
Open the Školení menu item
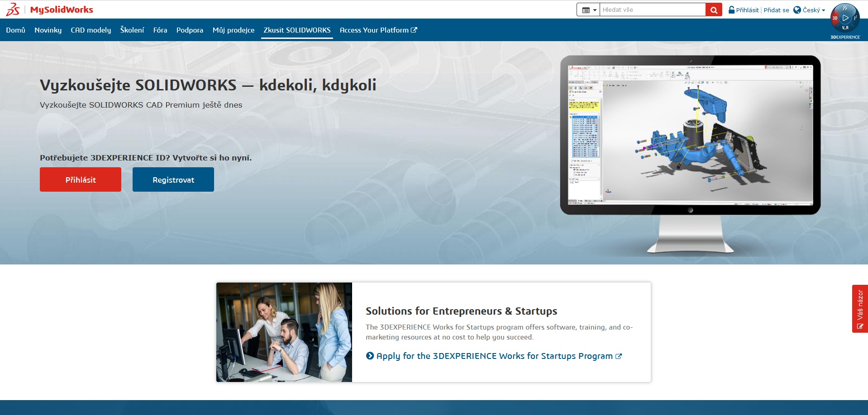point(132,30)
